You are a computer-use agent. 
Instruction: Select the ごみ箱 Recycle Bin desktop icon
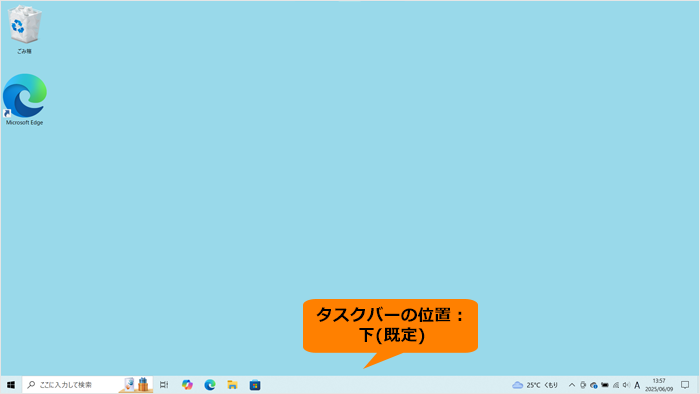click(25, 29)
